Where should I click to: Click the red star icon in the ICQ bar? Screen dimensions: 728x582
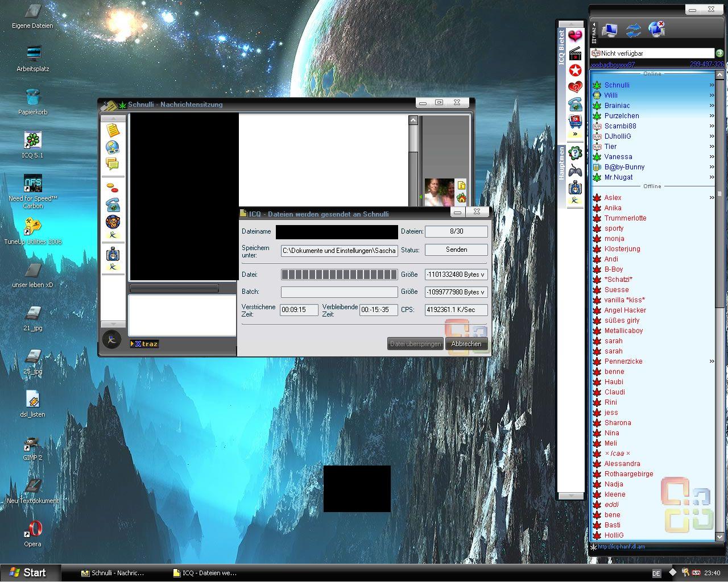tap(575, 70)
